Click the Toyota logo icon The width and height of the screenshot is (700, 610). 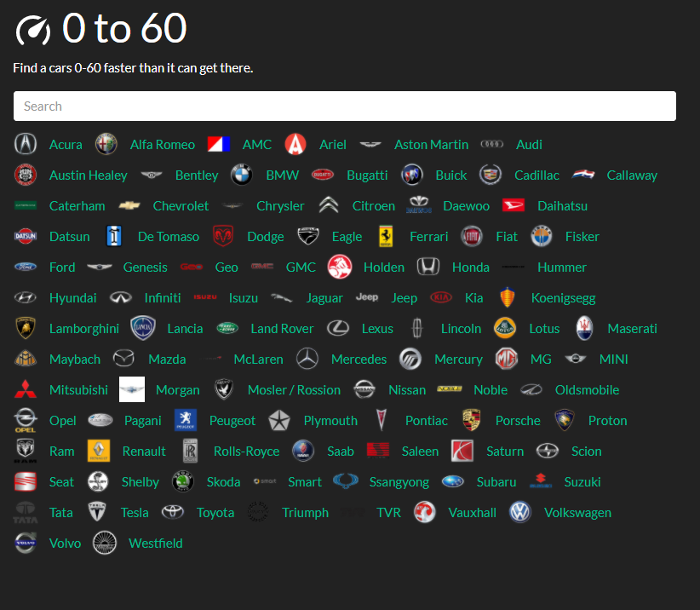point(173,512)
